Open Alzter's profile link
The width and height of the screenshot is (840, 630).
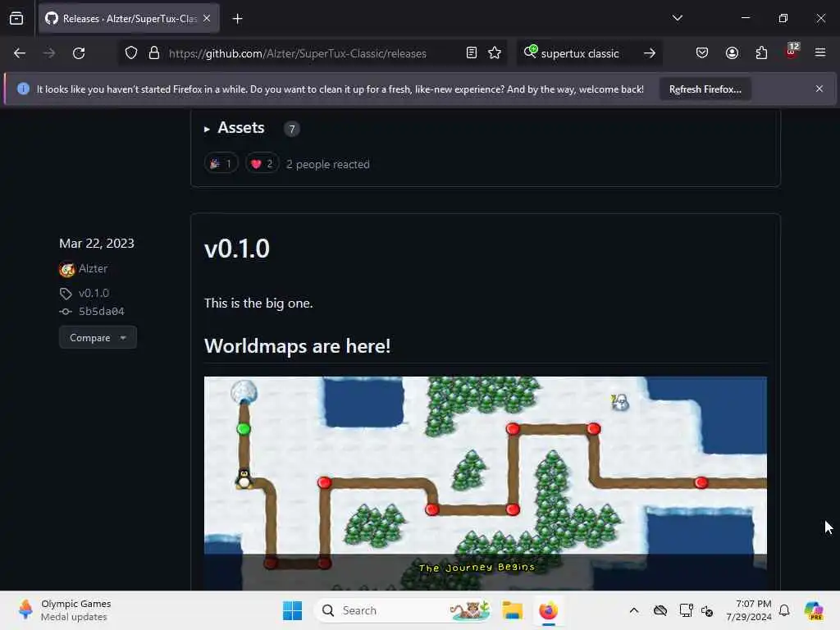click(94, 268)
